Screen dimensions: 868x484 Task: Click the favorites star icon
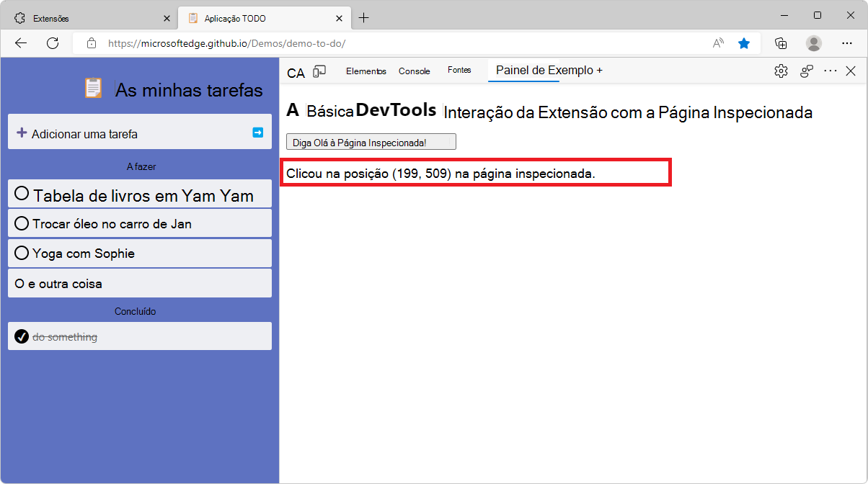[744, 43]
